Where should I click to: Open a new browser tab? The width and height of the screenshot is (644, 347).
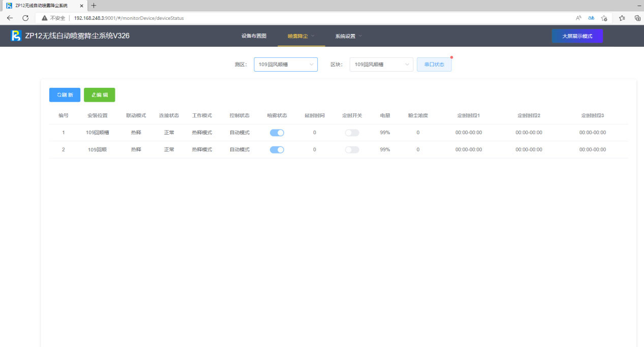click(x=94, y=6)
